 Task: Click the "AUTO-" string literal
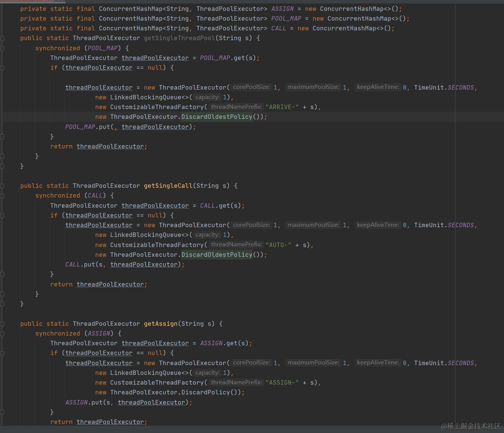coord(278,245)
